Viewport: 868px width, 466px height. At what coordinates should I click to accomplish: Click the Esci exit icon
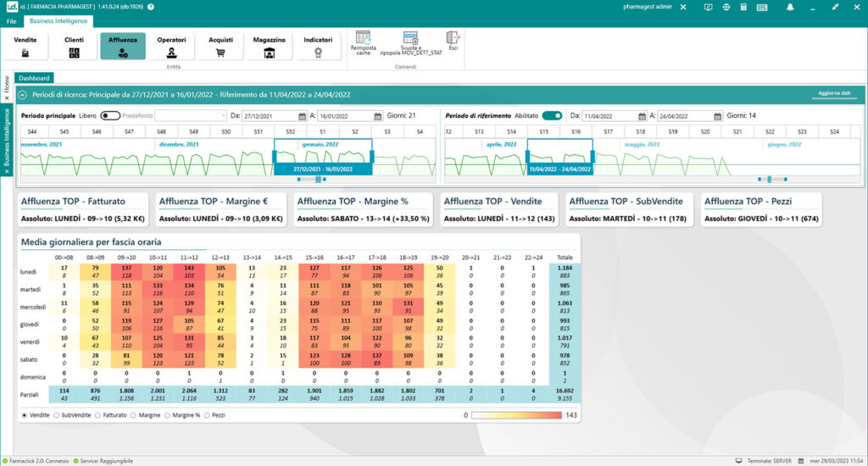coord(453,38)
